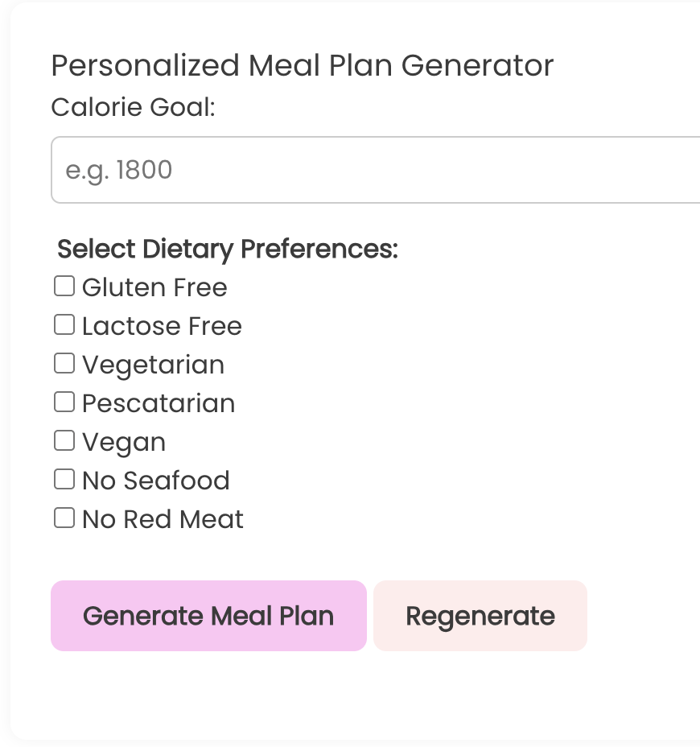This screenshot has width=700, height=747.
Task: Click the 'Vegan' label text
Action: pos(124,443)
